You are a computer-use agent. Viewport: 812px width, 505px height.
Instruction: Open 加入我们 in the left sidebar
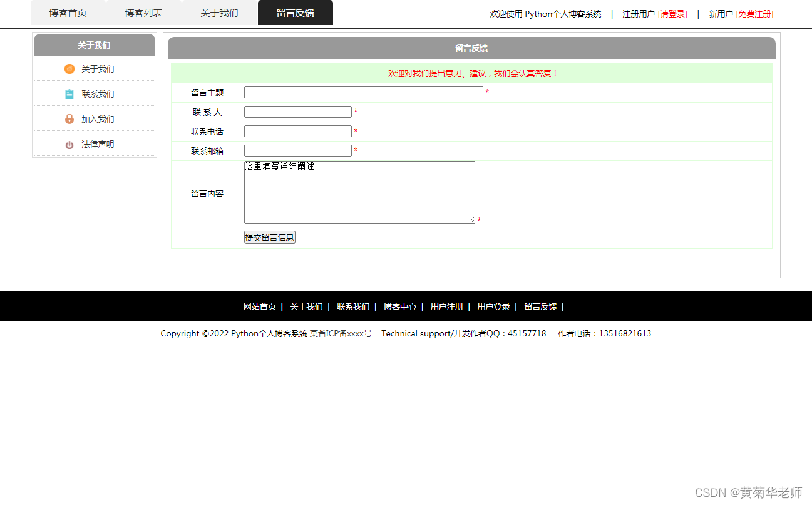tap(98, 119)
